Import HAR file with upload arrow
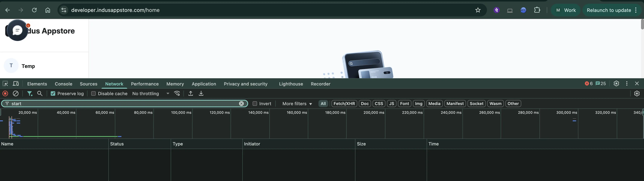This screenshot has width=644, height=181. tap(190, 94)
